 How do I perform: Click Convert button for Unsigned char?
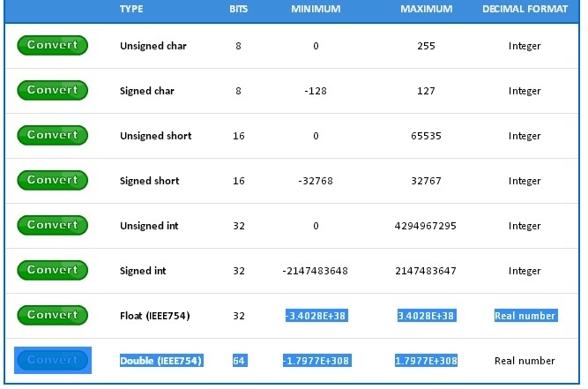coord(52,45)
